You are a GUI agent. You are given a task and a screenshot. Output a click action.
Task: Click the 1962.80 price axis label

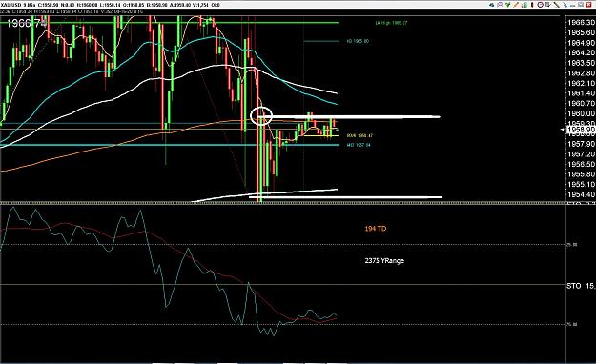[x=581, y=73]
